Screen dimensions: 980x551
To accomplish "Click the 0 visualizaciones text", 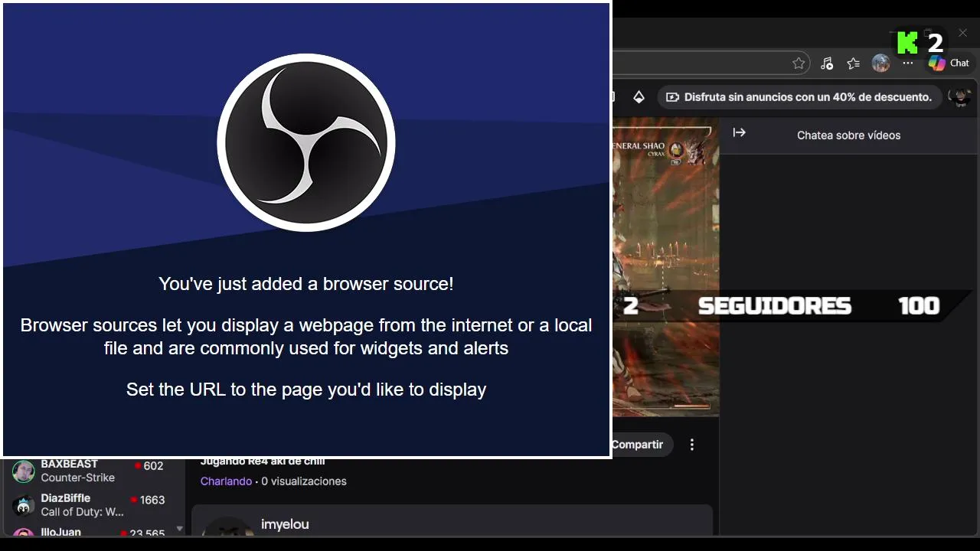I will (304, 481).
